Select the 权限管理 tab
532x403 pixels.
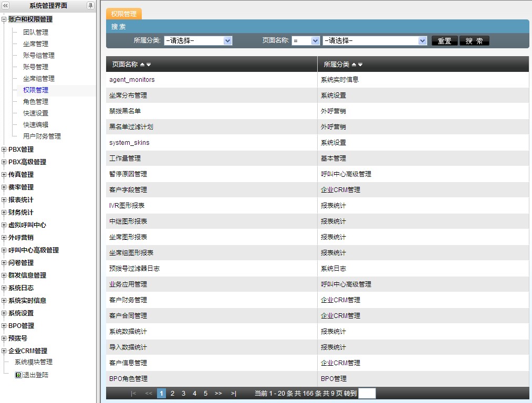pos(124,14)
